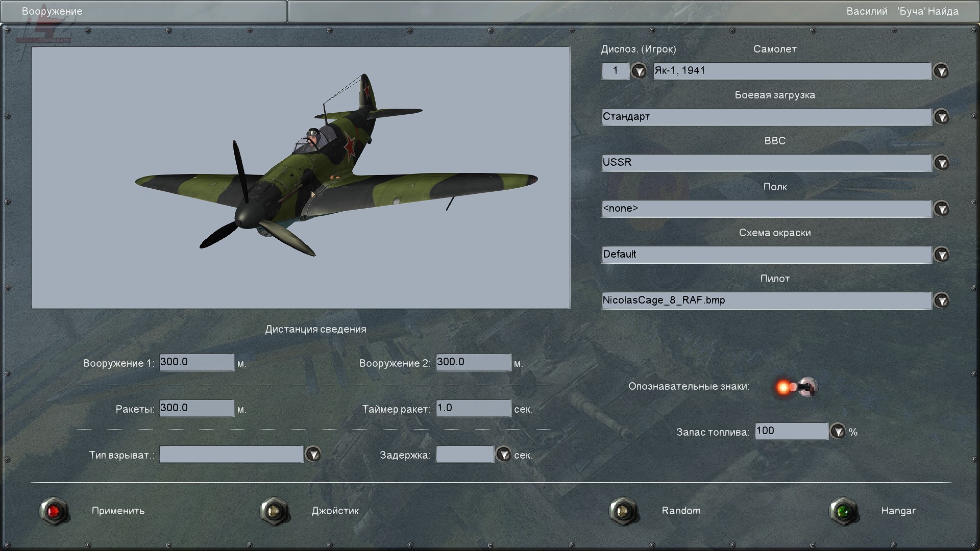Screen dimensions: 980x551
Task: Open the Запас топлива percentage dropdown
Action: click(x=838, y=432)
